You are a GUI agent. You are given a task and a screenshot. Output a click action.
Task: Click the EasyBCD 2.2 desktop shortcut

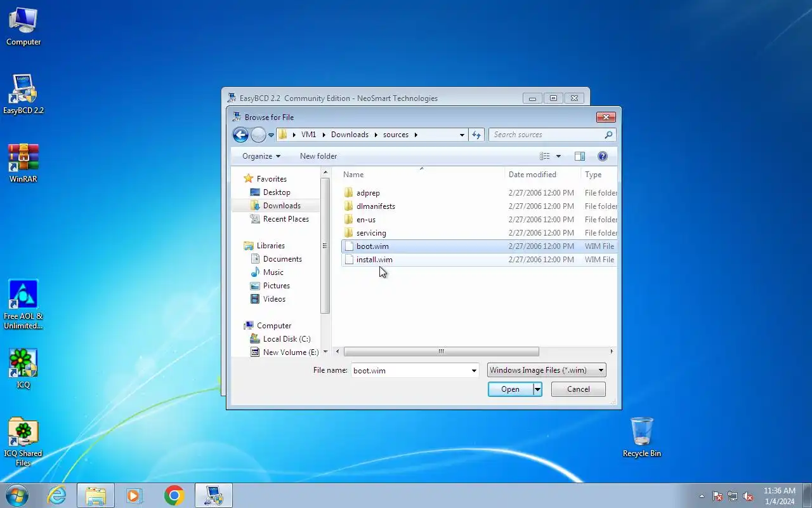point(23,95)
